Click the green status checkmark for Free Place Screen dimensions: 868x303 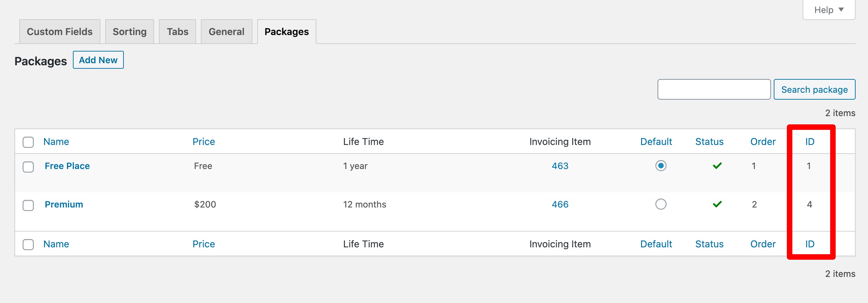(x=717, y=166)
